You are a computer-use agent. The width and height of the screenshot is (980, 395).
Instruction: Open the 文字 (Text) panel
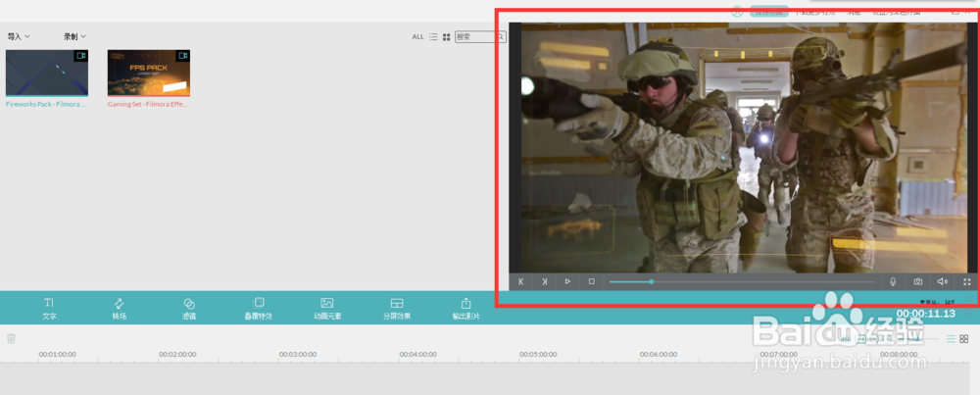pyautogui.click(x=49, y=308)
